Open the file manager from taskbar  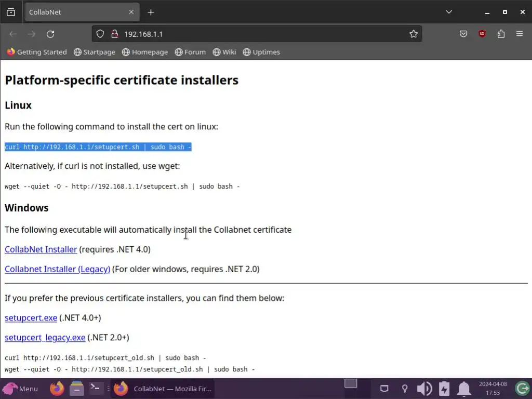[77, 389]
